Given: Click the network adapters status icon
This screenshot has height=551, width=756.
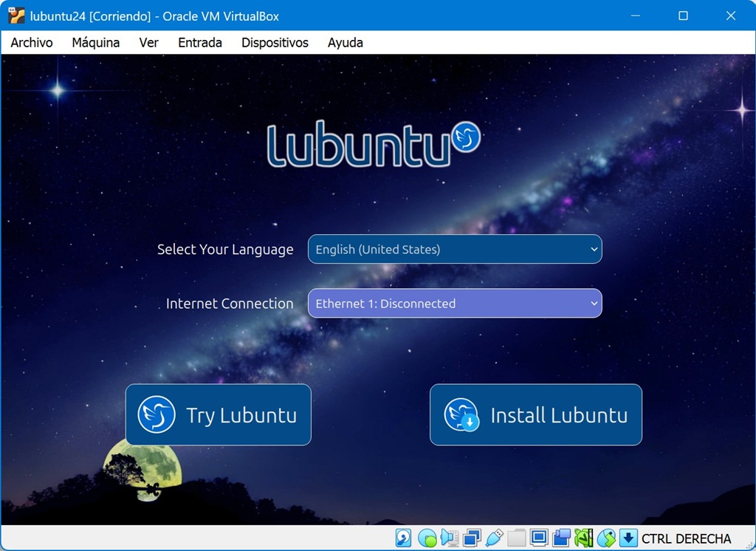Looking at the screenshot, I should click(x=472, y=538).
